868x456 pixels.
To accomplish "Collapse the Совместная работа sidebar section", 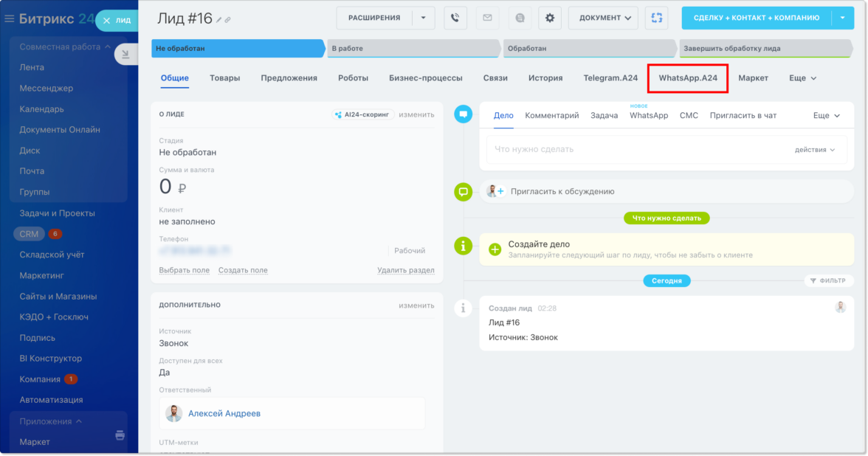I will tap(108, 47).
